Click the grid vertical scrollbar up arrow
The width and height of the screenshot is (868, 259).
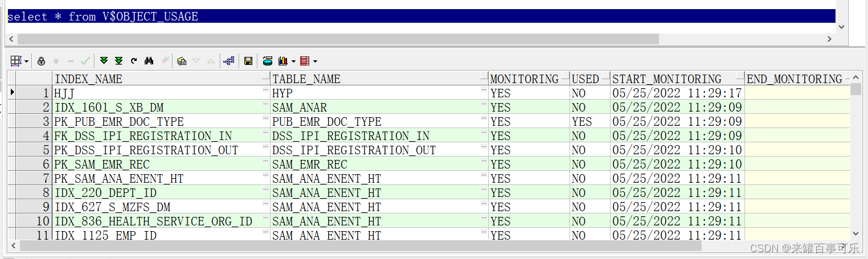click(855, 77)
